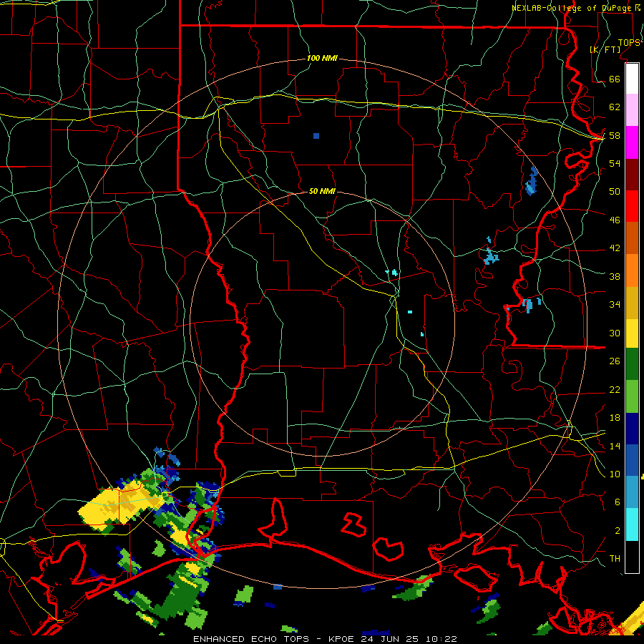Click the "54" legend value
The width and height of the screenshot is (644, 644).
[x=615, y=163]
